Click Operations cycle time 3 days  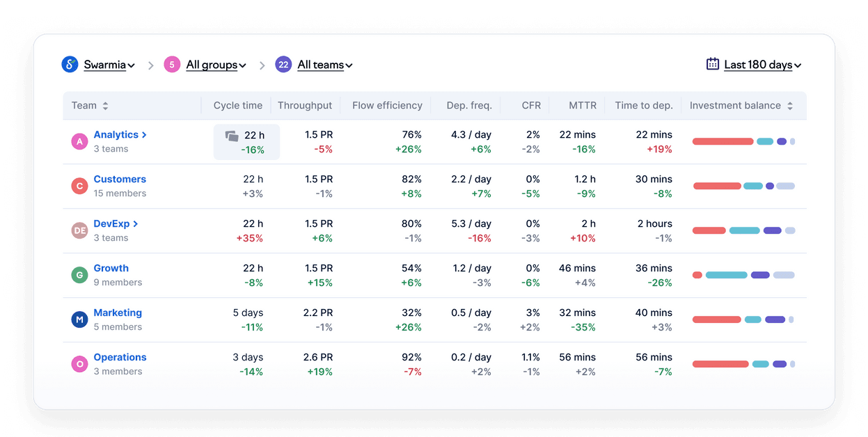coord(248,358)
